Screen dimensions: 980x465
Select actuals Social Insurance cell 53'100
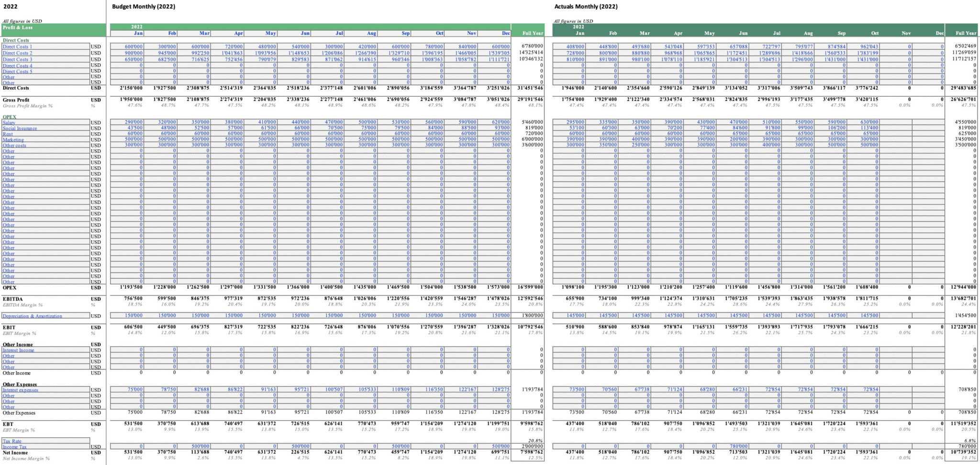coord(569,128)
